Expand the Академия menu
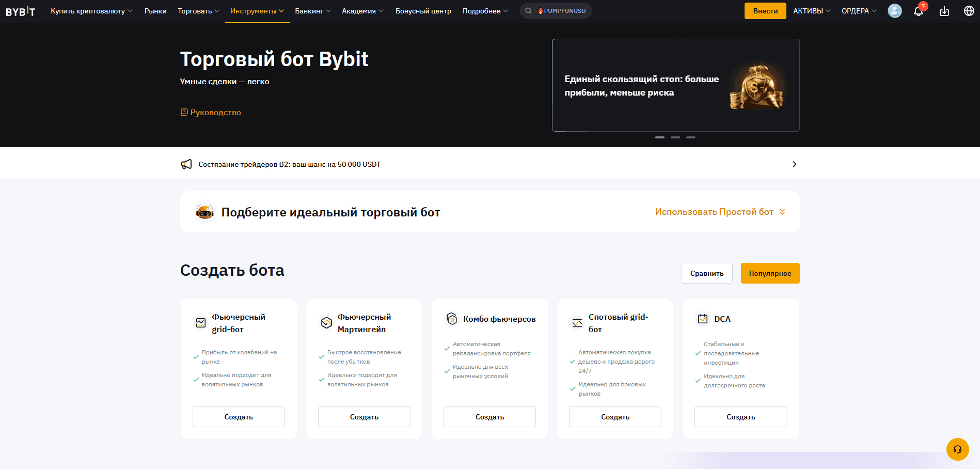 [x=362, y=11]
